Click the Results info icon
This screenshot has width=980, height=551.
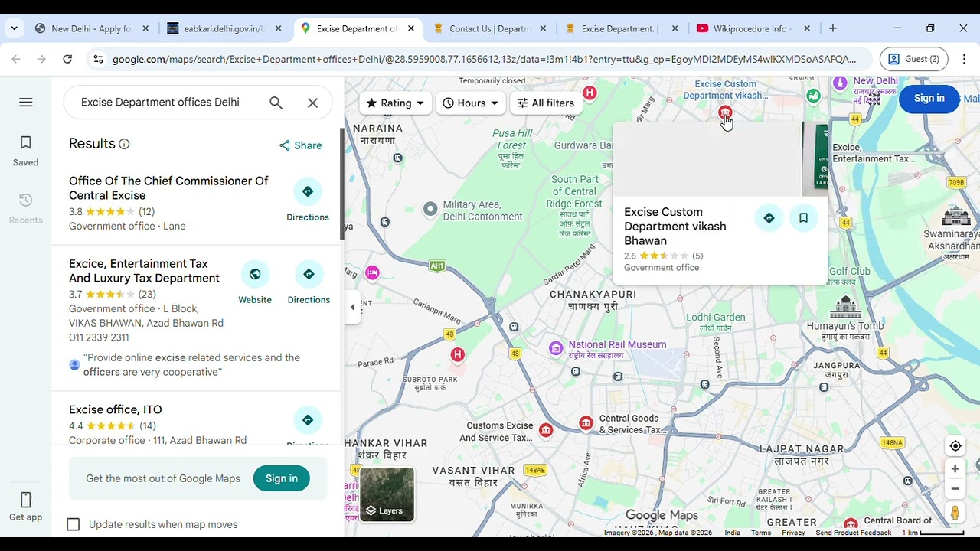(x=124, y=144)
